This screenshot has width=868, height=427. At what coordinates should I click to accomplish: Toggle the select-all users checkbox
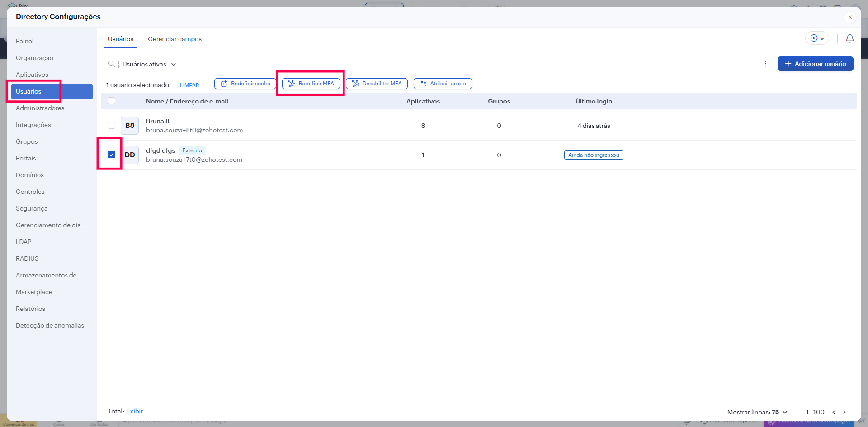click(x=112, y=101)
